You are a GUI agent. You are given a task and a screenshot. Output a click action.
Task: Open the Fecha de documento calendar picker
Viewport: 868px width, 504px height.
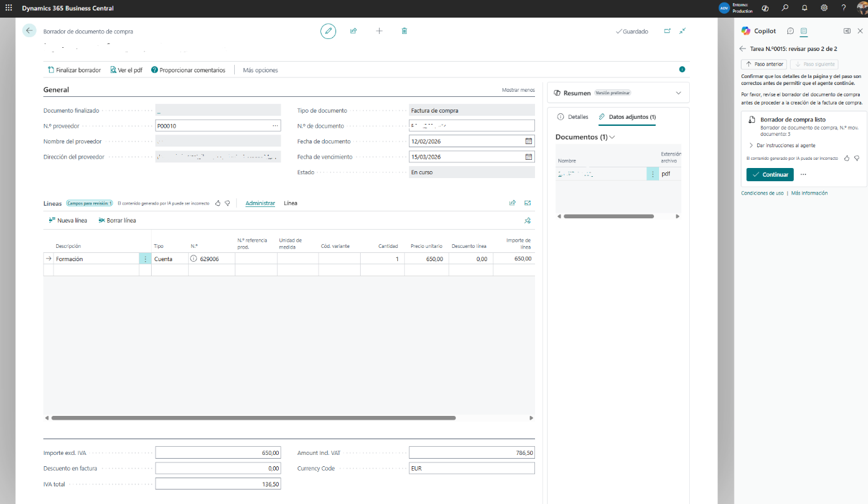[529, 142]
